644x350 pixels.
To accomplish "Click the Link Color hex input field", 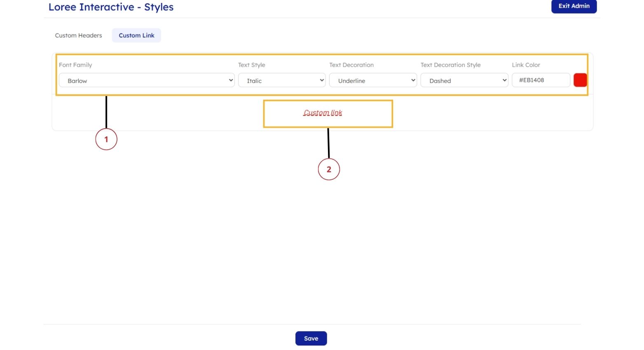I will (x=541, y=80).
